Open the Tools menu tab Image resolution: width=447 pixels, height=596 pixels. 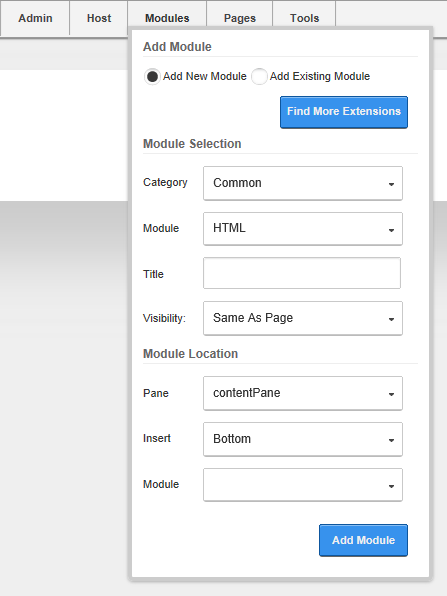304,18
